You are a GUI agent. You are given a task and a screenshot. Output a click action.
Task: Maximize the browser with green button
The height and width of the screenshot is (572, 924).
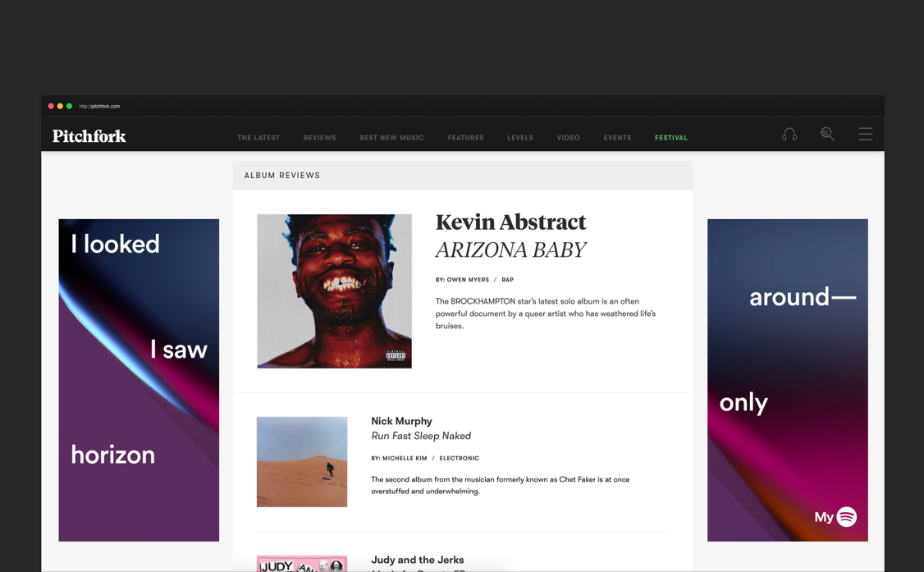pyautogui.click(x=69, y=106)
